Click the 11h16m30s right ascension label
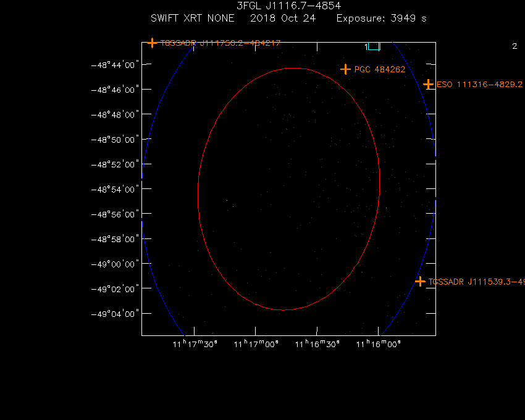525x420 pixels. [317, 344]
